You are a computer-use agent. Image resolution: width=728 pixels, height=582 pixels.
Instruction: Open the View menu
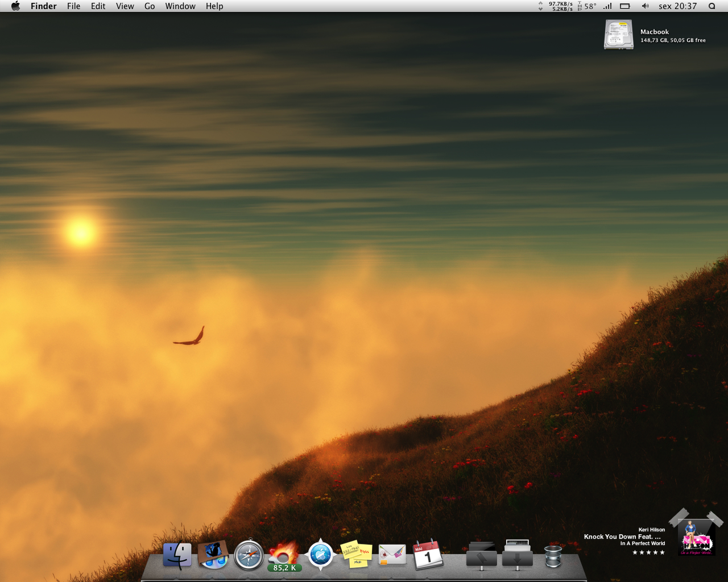coord(125,6)
